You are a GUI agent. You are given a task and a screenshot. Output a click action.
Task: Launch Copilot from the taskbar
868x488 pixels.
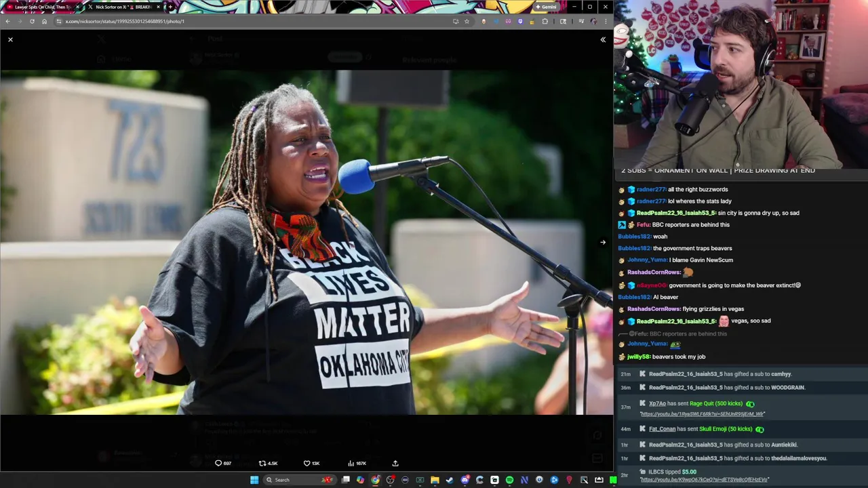(360, 480)
